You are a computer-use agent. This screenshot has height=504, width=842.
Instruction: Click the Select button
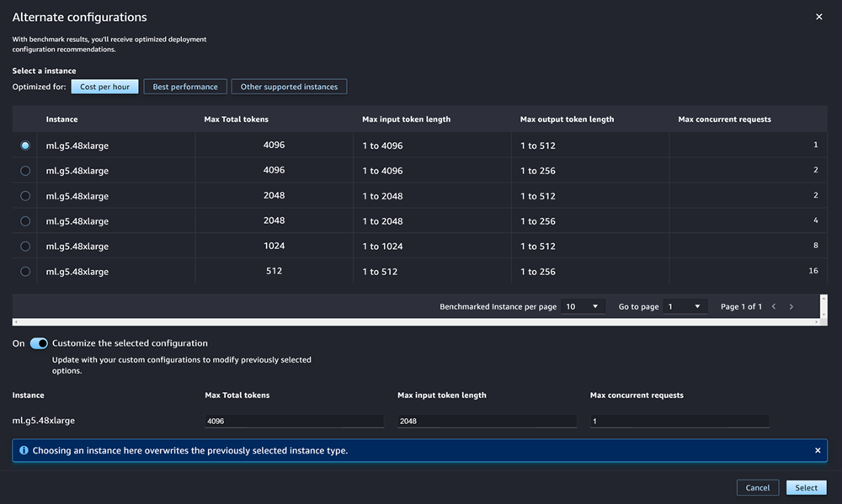click(806, 487)
